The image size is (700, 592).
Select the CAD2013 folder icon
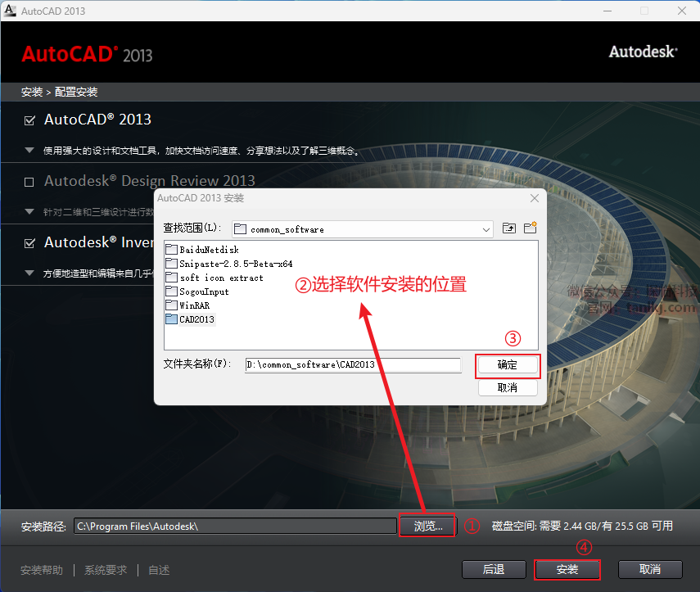171,319
